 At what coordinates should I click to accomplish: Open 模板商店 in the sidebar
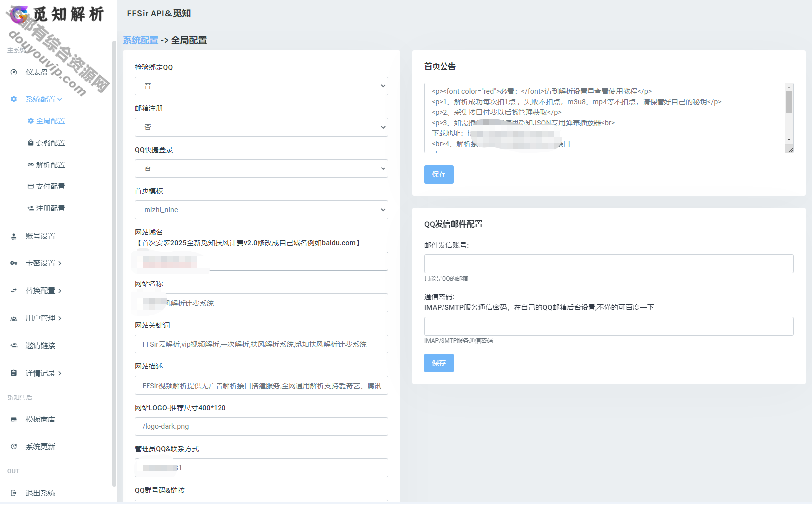(x=40, y=420)
